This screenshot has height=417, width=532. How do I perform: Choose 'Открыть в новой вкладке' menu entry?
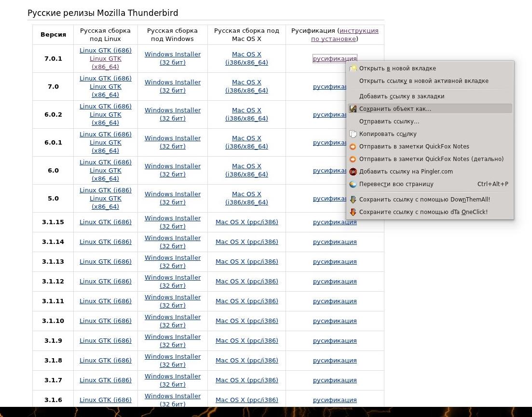pyautogui.click(x=430, y=68)
